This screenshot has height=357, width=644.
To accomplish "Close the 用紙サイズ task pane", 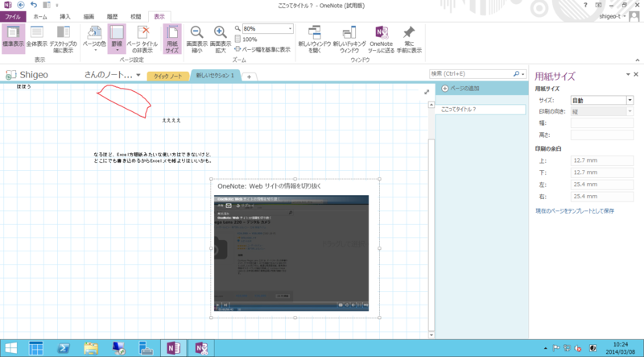I will (636, 74).
